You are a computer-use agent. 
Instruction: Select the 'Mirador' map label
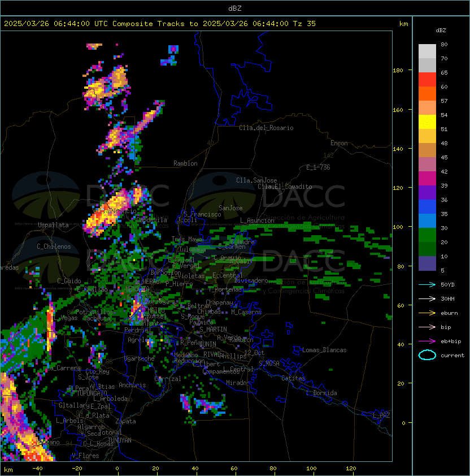pos(238,383)
